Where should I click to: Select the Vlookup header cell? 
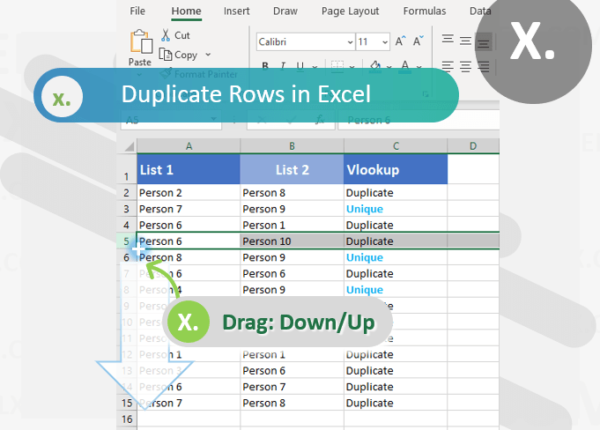(x=394, y=170)
